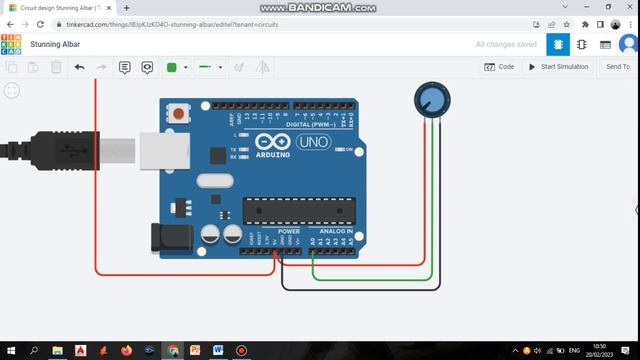Open the wire type dropdown arrow
This screenshot has height=360, width=640.
(220, 67)
